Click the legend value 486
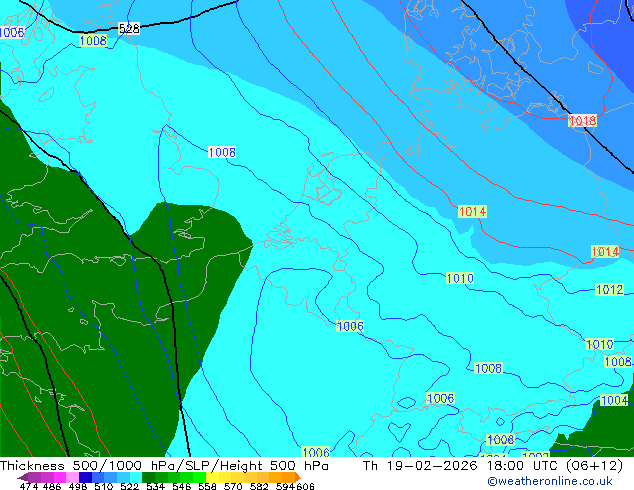The width and height of the screenshot is (634, 490). point(52,486)
